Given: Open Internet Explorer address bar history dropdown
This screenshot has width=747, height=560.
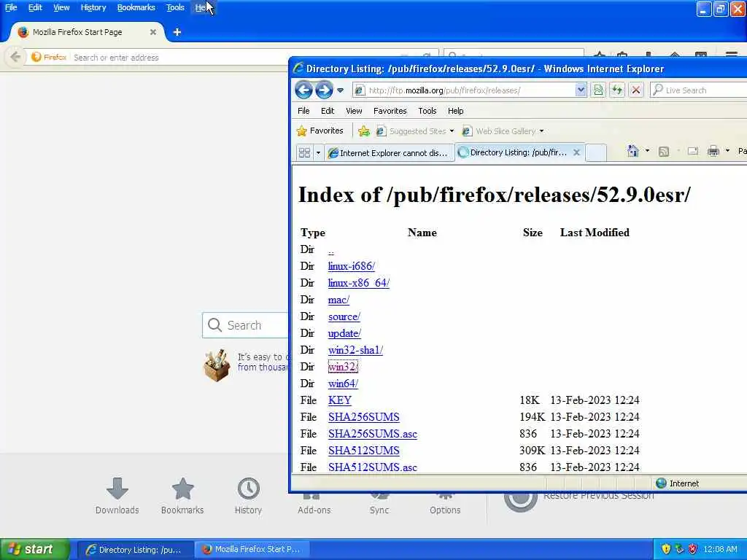Looking at the screenshot, I should coord(580,90).
